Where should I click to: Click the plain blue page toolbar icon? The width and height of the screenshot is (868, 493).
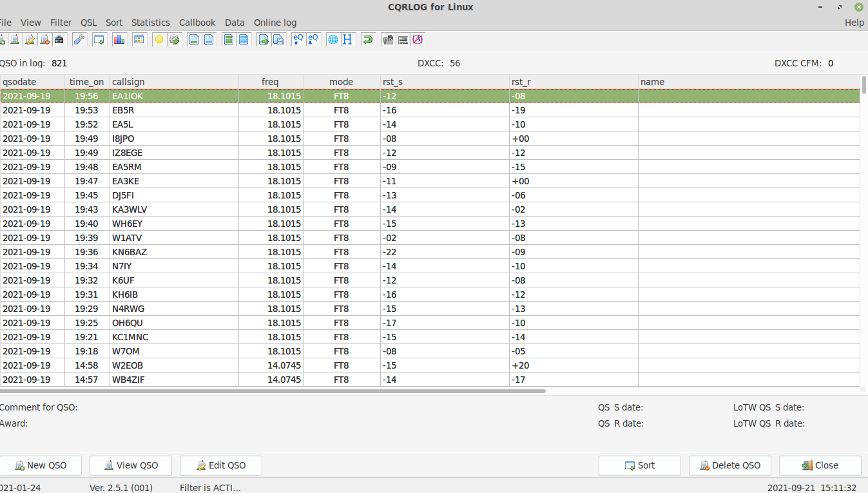(209, 39)
